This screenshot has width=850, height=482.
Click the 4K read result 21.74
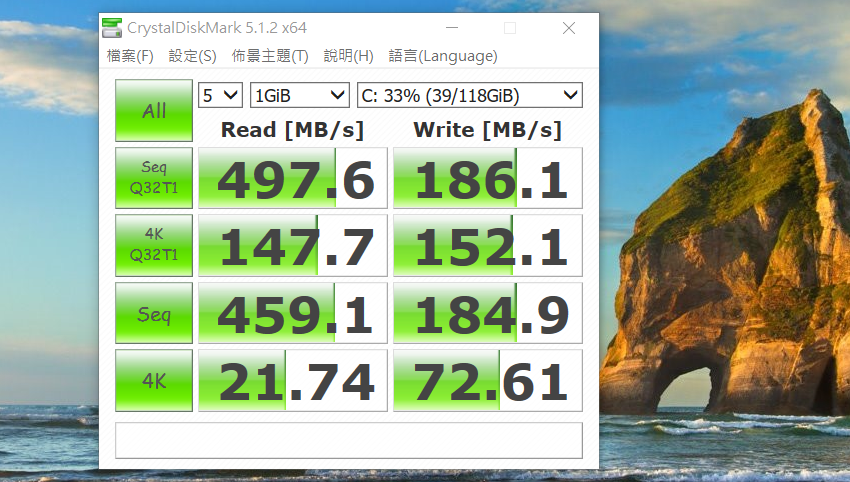[293, 381]
